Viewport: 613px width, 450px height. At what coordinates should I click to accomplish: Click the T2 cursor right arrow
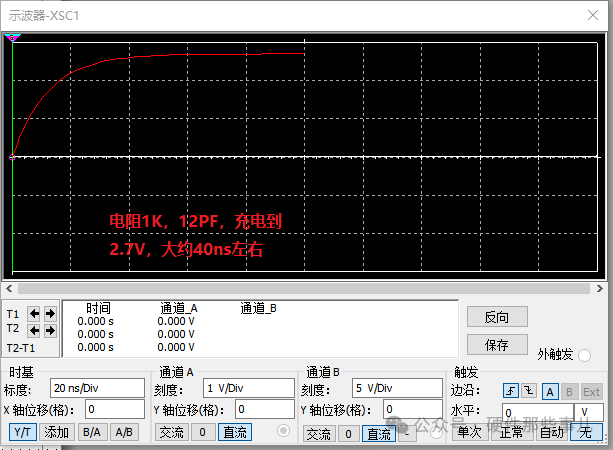pyautogui.click(x=50, y=329)
